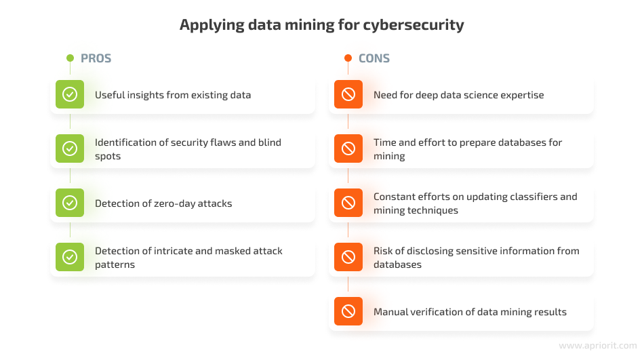
Task: Click prohibition icon next to 'Manual verification of data mining results'
Action: click(x=348, y=311)
